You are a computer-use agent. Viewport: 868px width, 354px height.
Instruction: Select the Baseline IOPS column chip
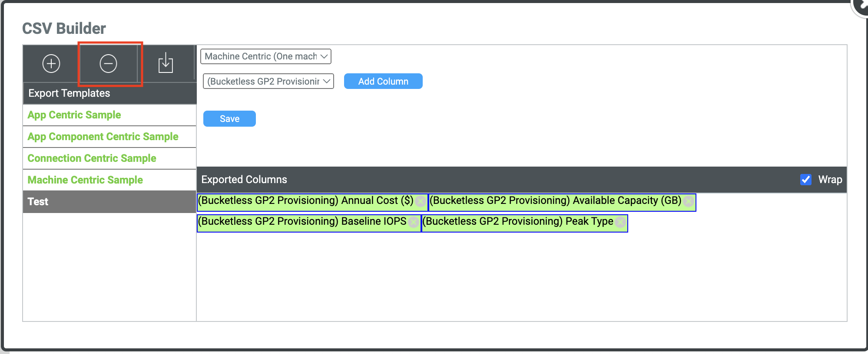pos(302,222)
